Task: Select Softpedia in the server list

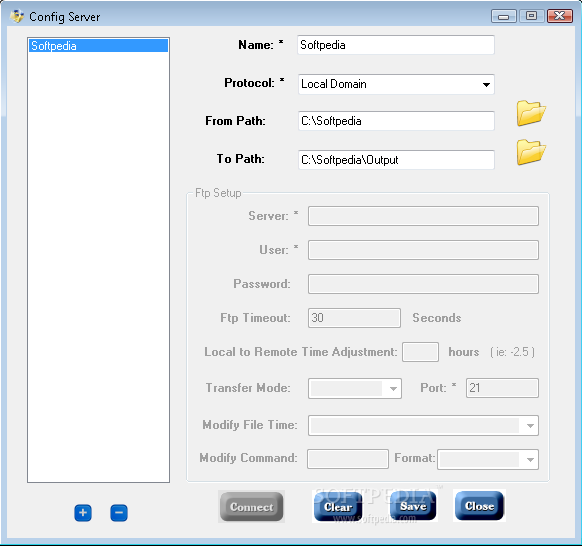Action: pos(98,46)
